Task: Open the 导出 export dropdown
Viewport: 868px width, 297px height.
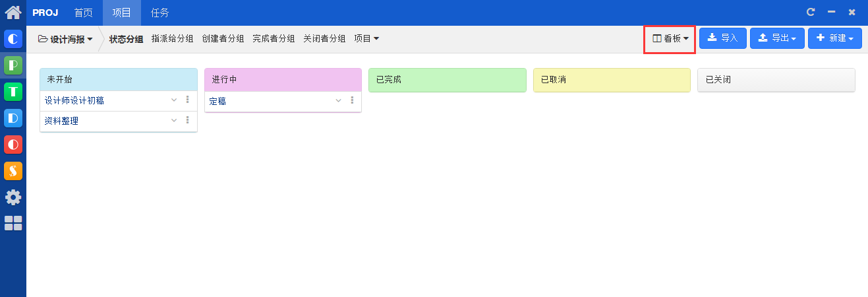Action: (x=777, y=38)
